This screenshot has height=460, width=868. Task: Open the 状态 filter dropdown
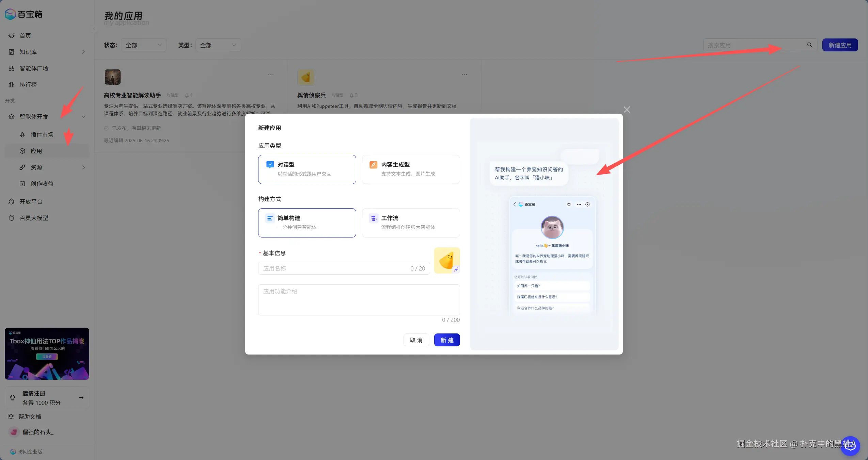click(x=144, y=45)
